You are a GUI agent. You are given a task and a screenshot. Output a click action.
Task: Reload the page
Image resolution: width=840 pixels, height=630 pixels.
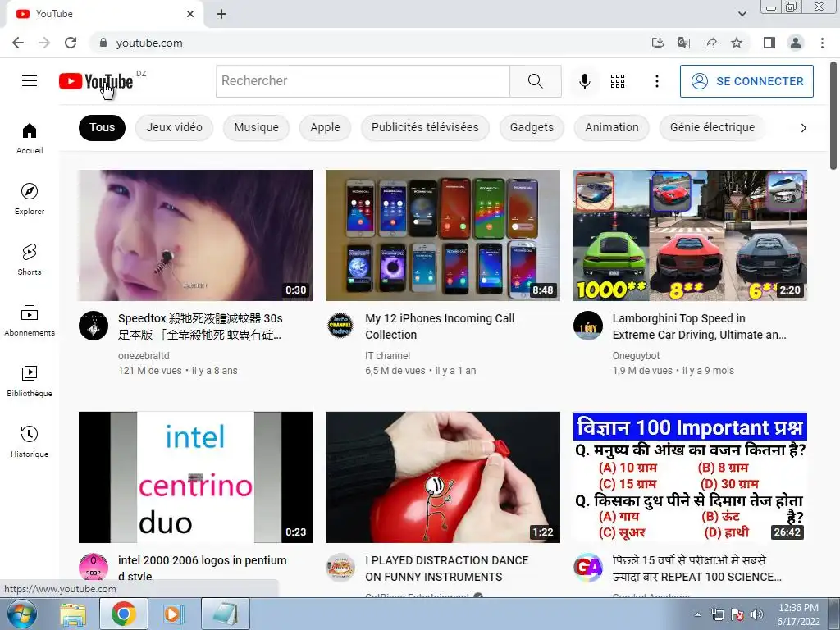click(x=71, y=43)
